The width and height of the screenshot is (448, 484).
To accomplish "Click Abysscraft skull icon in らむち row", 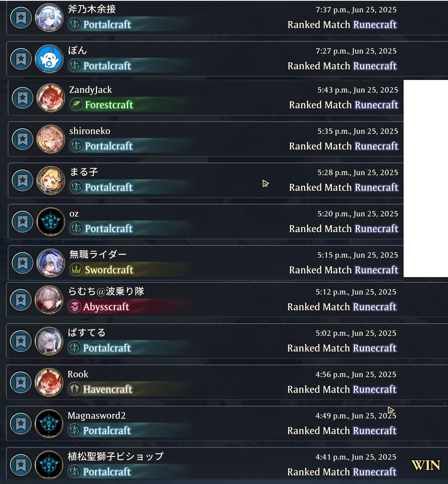I will (x=74, y=307).
